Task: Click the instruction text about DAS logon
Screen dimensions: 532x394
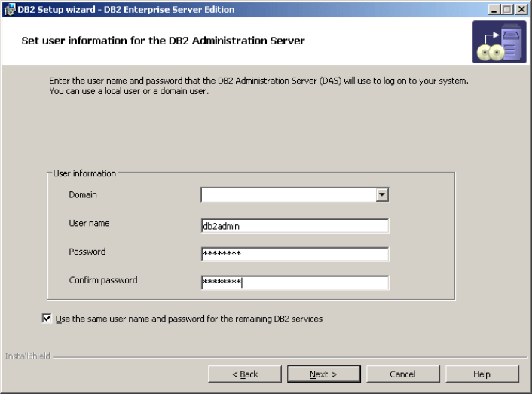Action: click(x=258, y=86)
